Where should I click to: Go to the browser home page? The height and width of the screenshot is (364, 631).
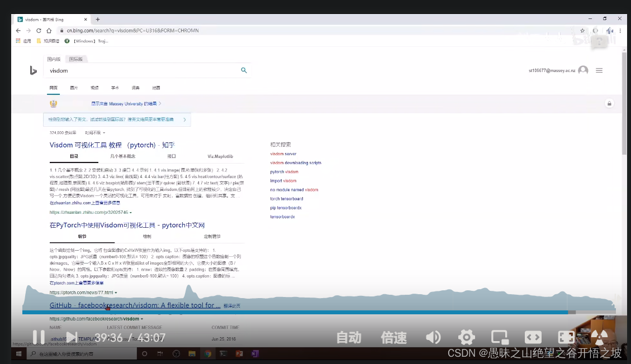pyautogui.click(x=49, y=31)
